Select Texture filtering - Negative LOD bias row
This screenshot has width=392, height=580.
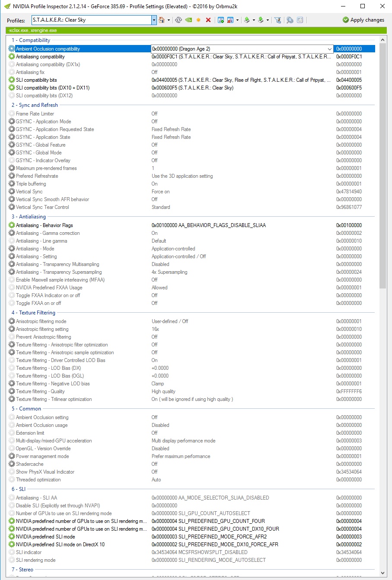(191, 384)
